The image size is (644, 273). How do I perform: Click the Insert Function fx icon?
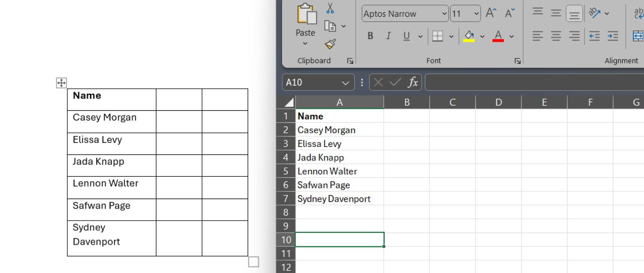tap(413, 82)
